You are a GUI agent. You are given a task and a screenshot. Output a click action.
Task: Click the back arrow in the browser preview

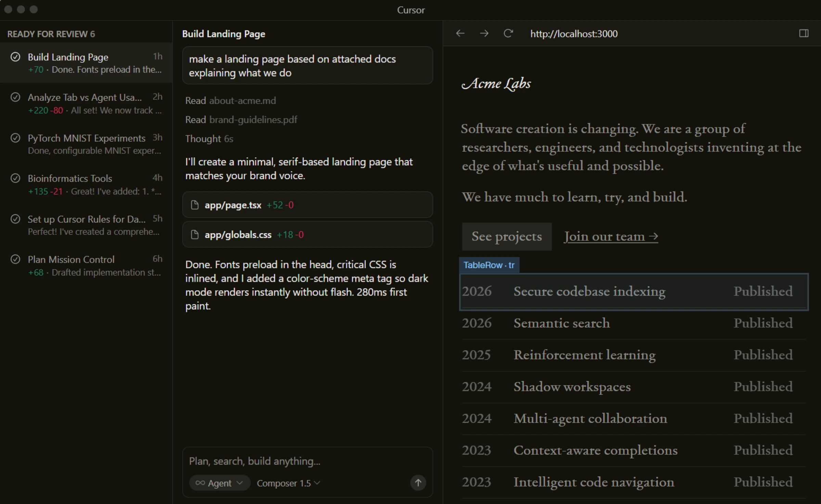460,33
